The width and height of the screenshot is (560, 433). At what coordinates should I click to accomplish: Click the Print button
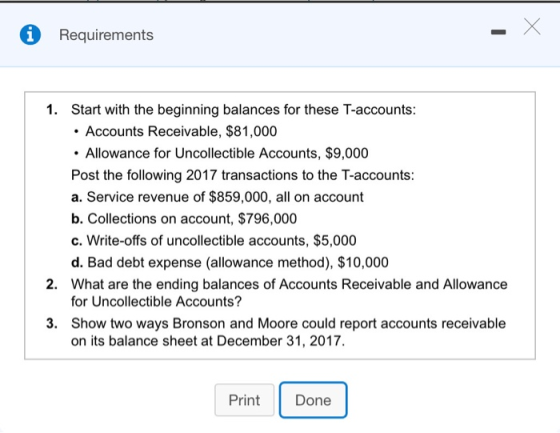coord(244,400)
